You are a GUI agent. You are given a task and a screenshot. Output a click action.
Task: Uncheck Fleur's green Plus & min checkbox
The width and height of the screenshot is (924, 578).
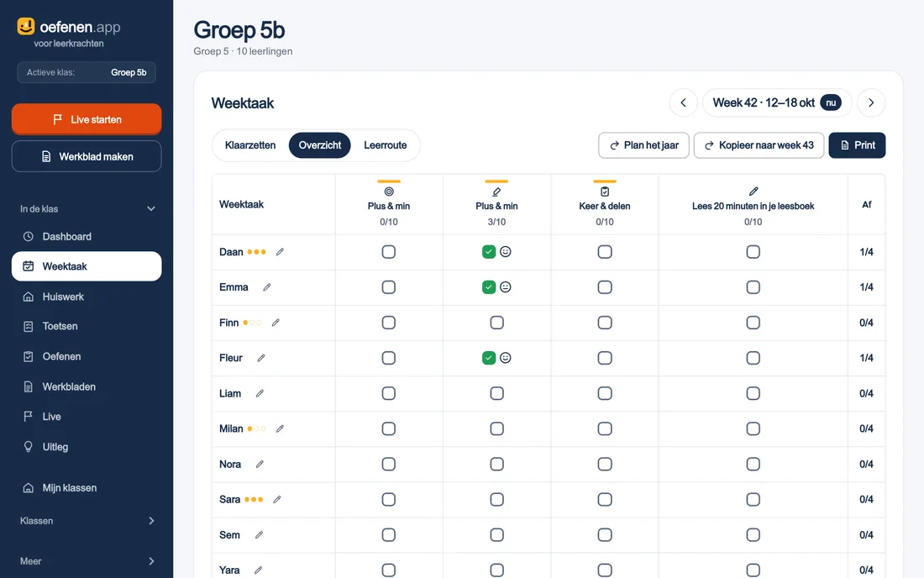click(489, 358)
